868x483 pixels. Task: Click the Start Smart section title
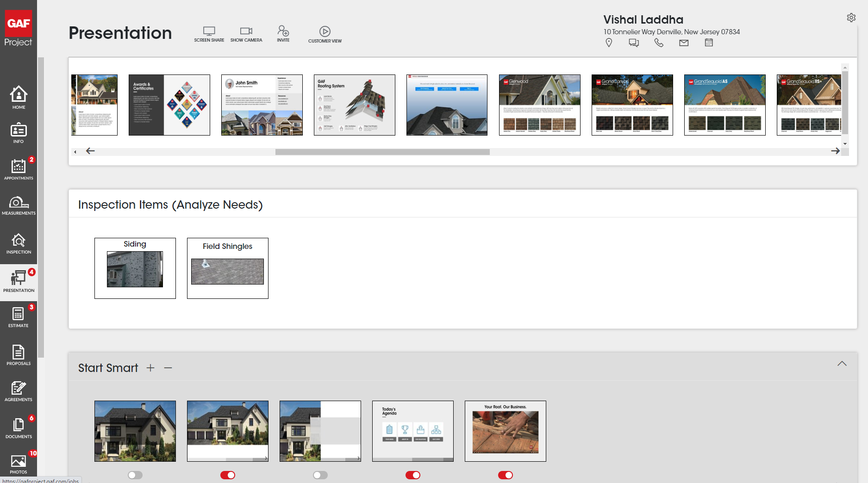click(108, 368)
